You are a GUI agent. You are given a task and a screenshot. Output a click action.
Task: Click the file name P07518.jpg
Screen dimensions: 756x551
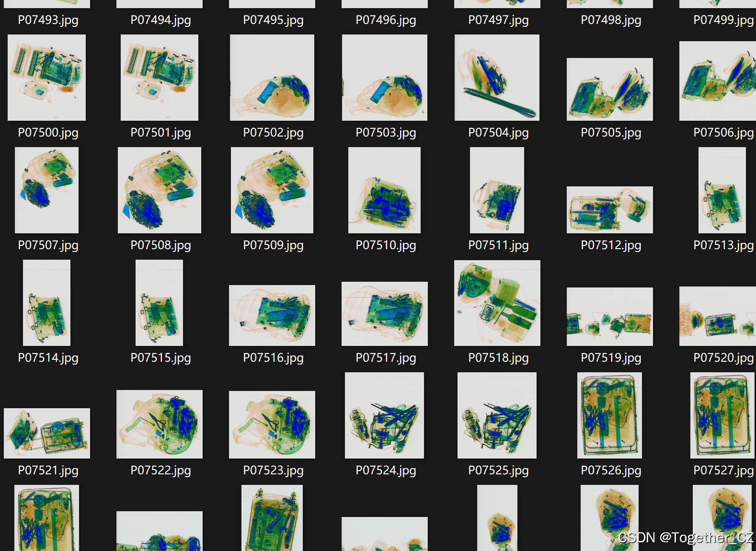498,358
